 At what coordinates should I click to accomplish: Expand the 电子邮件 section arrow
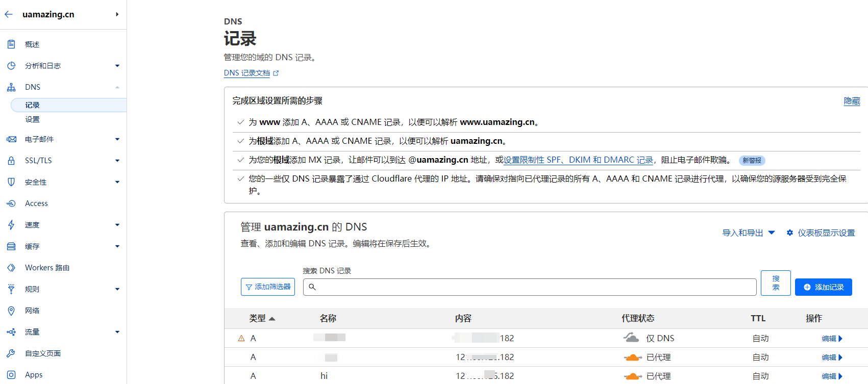pos(117,139)
